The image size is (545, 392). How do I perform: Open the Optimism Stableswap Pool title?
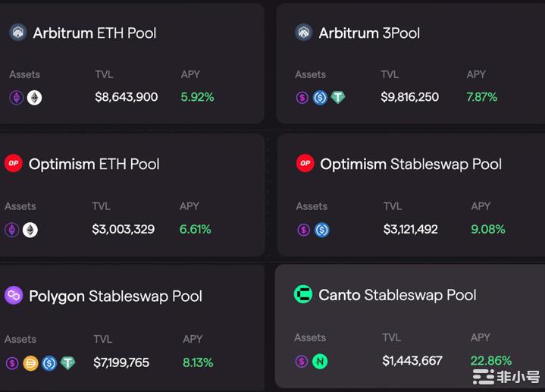(411, 164)
